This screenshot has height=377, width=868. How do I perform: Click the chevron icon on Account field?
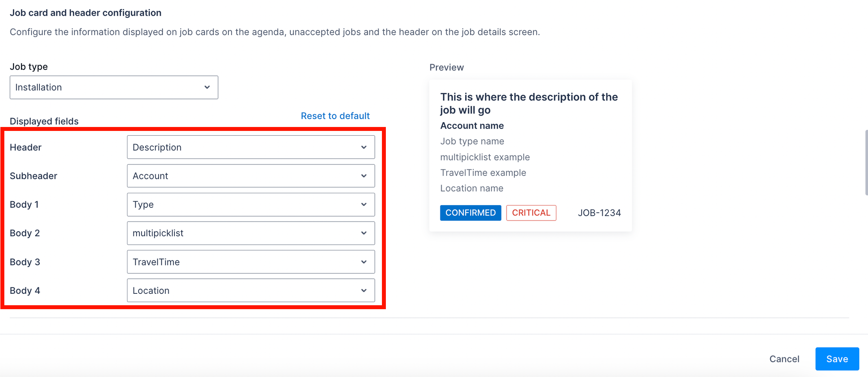tap(363, 176)
